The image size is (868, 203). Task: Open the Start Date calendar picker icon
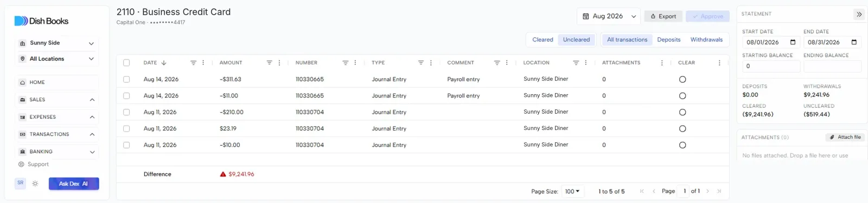(793, 42)
